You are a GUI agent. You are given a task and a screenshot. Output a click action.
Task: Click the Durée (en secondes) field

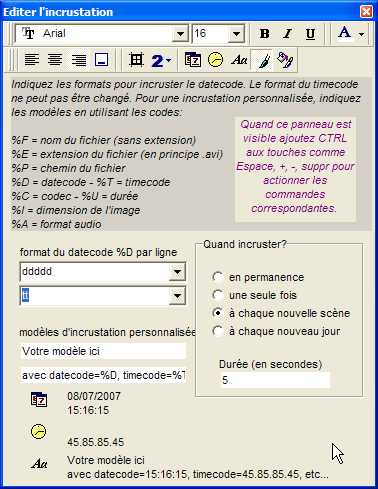[x=275, y=380]
